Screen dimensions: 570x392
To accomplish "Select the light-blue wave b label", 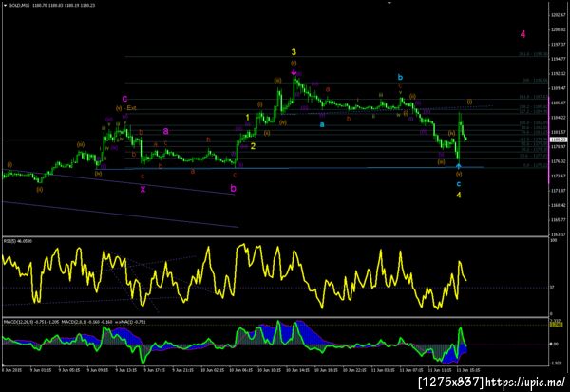I will 400,77.
